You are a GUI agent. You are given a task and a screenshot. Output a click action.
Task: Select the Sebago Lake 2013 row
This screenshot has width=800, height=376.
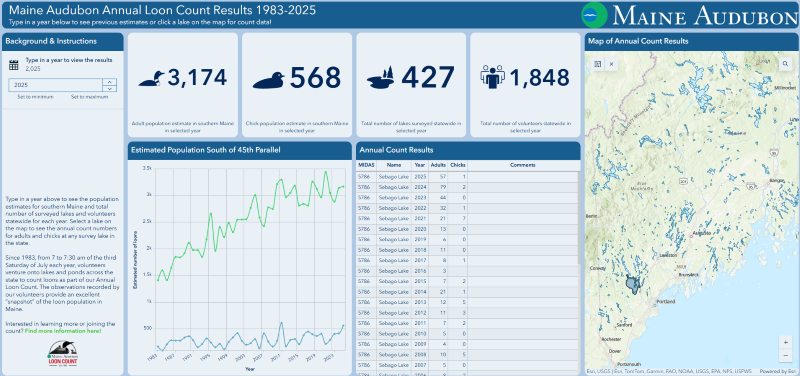click(x=466, y=302)
